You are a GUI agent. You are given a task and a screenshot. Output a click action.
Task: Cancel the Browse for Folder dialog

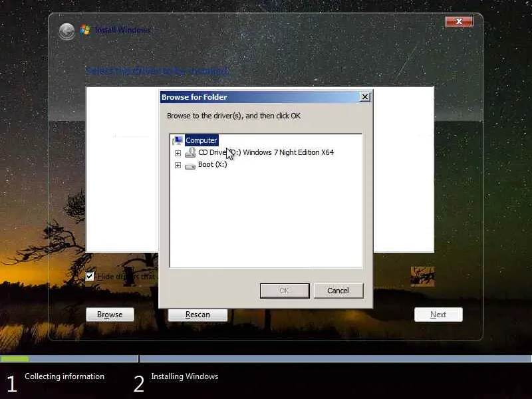338,291
